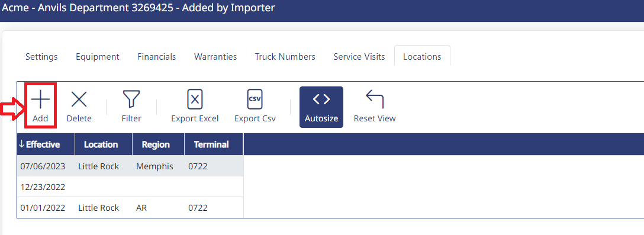644x235 pixels.
Task: Select the 01/01/2022 effective date cell
Action: coord(46,208)
